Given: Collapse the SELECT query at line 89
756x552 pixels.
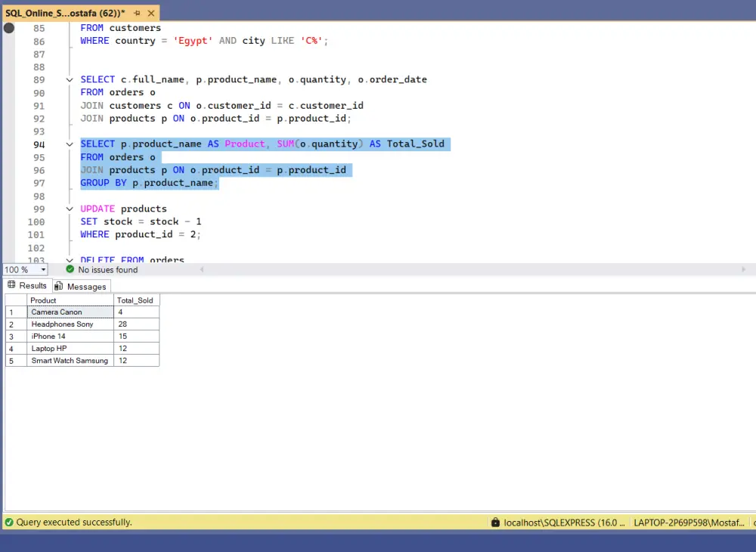Looking at the screenshot, I should click(70, 79).
